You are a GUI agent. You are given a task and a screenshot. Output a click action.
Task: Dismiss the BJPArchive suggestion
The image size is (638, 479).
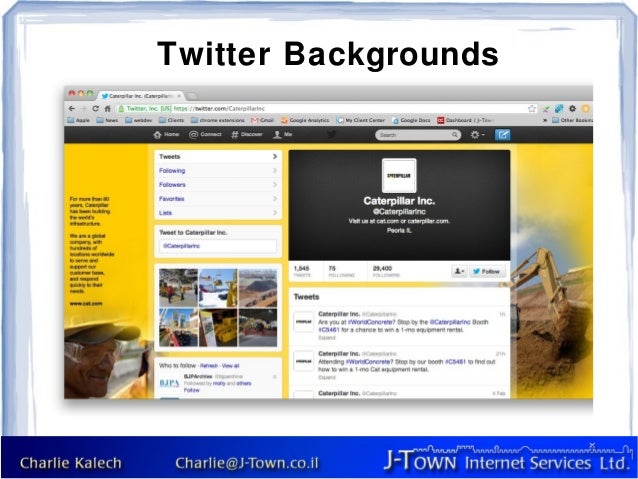pos(275,376)
